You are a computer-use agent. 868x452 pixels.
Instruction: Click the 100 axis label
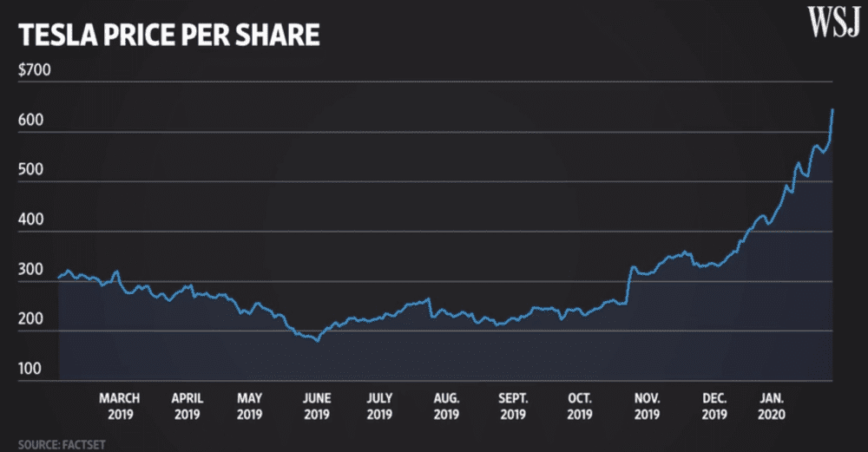(x=30, y=369)
